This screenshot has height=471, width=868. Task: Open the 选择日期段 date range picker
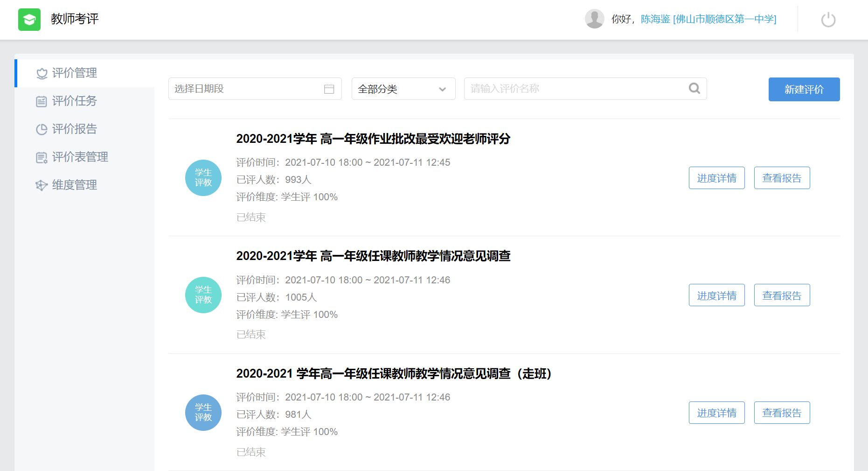pyautogui.click(x=247, y=89)
